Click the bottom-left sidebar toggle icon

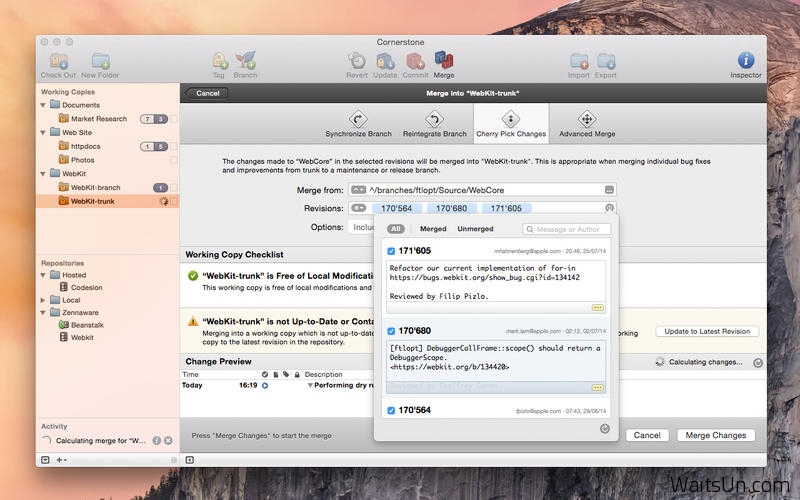click(x=45, y=460)
